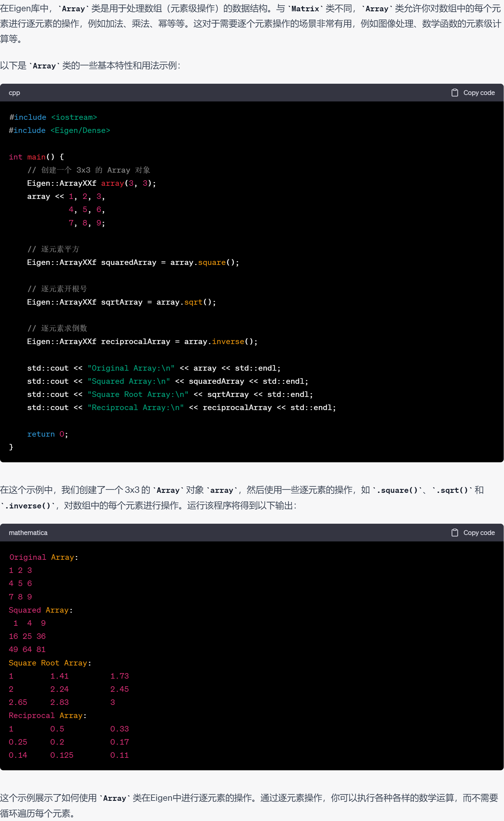Click the cout "Reciprocal Array:\n" line
Image resolution: width=504 pixels, height=821 pixels.
coord(182,407)
